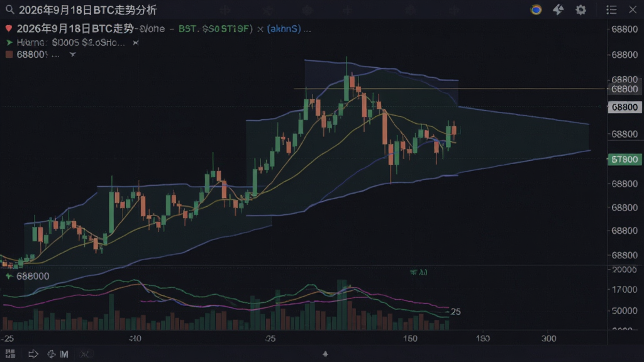The image size is (644, 362).
Task: Click the lightning bolt alert icon
Action: tap(558, 9)
